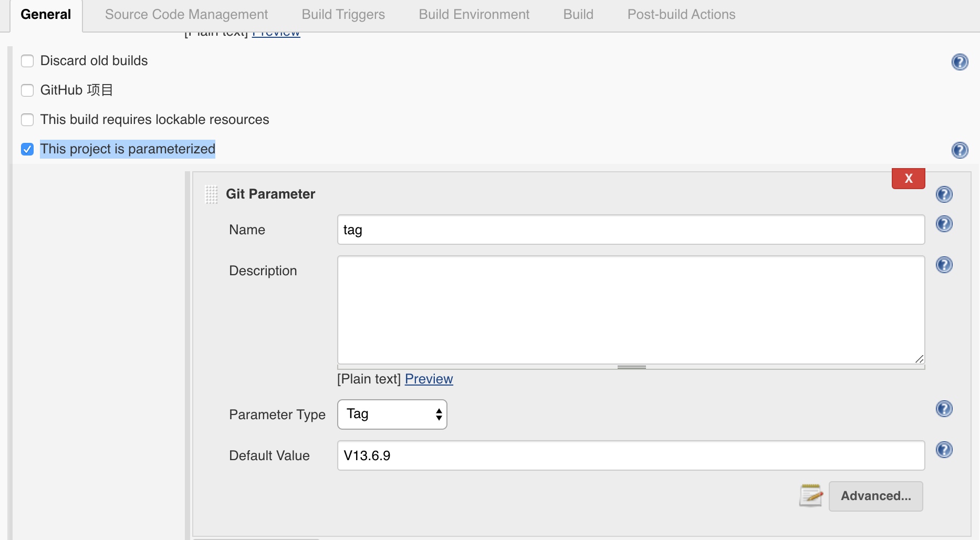Viewport: 980px width, 540px height.
Task: Open help for Parameter Type
Action: 944,409
